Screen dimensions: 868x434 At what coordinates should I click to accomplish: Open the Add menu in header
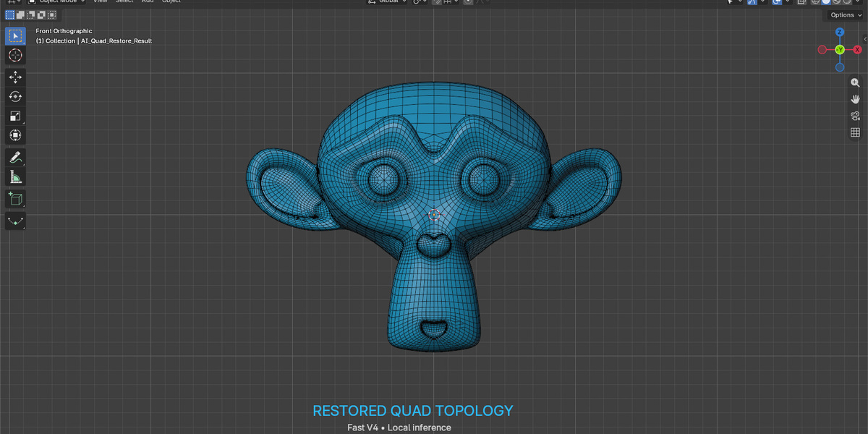click(148, 2)
